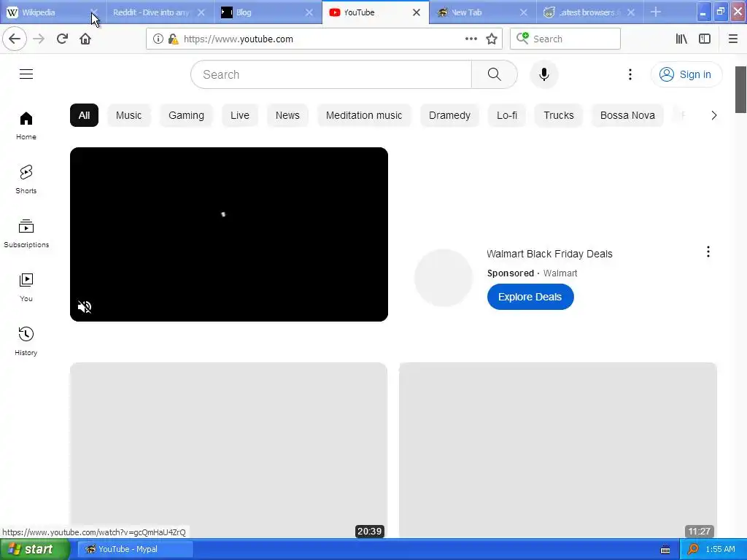Viewport: 747px width, 560px height.
Task: Reload the current page
Action: pyautogui.click(x=62, y=39)
